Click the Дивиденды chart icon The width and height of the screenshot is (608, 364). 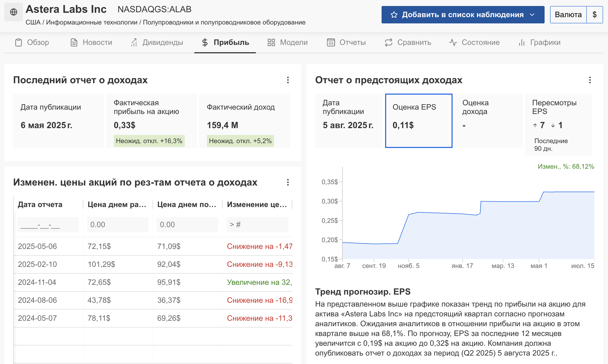click(134, 42)
